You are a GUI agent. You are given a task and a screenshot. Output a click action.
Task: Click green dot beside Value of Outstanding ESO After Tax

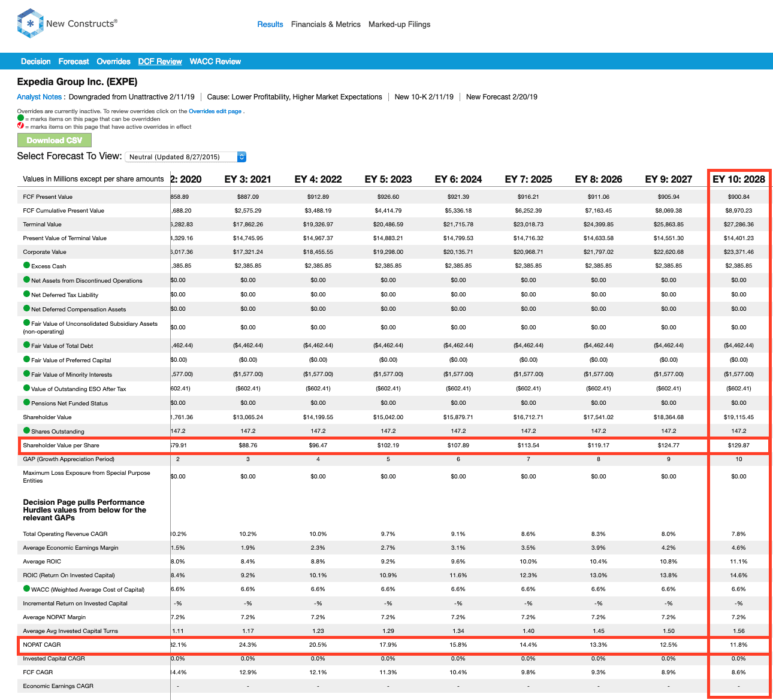tap(26, 388)
